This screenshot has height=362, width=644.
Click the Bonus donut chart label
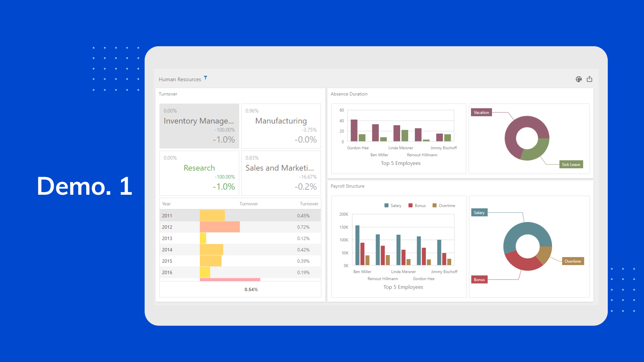click(479, 280)
